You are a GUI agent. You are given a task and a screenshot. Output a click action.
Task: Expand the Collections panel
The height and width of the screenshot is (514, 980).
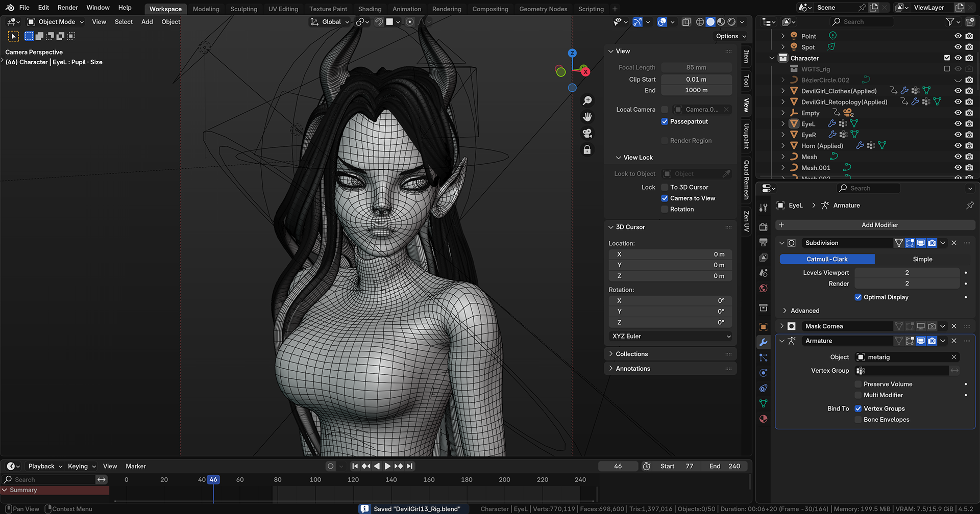click(x=631, y=354)
